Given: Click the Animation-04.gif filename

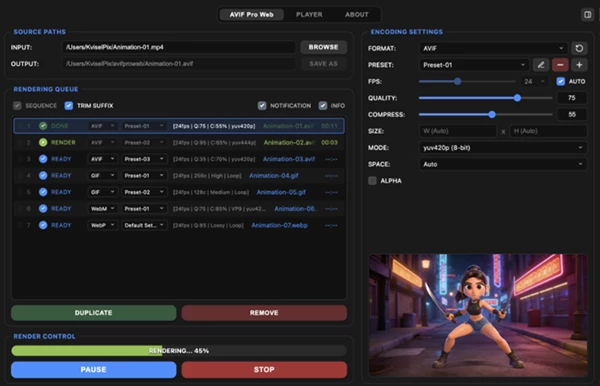Looking at the screenshot, I should tap(274, 176).
